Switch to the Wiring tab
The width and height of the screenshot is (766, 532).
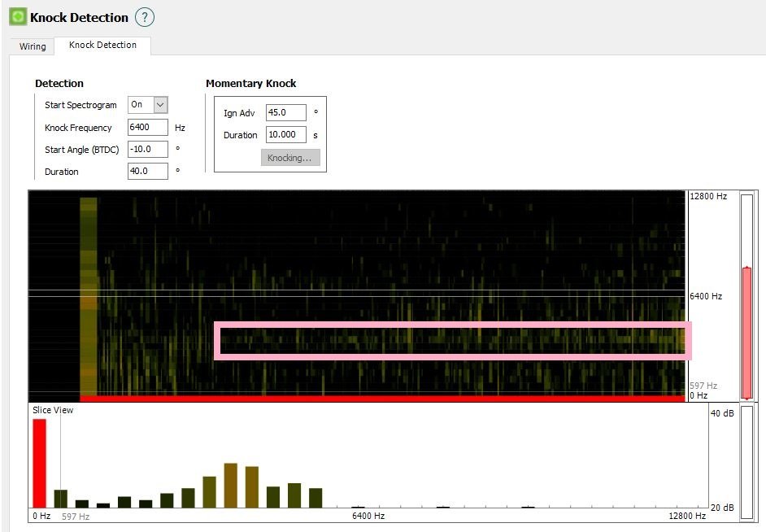[33, 46]
